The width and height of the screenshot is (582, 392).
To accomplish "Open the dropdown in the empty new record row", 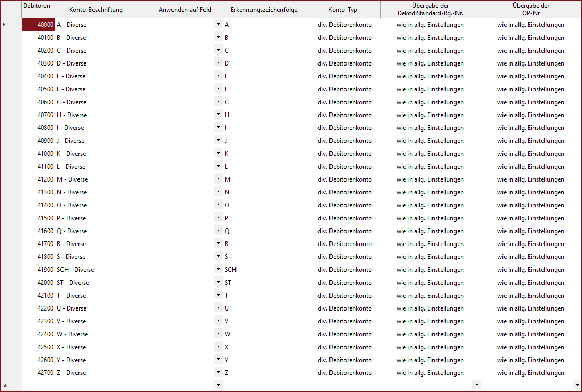I will pyautogui.click(x=218, y=384).
